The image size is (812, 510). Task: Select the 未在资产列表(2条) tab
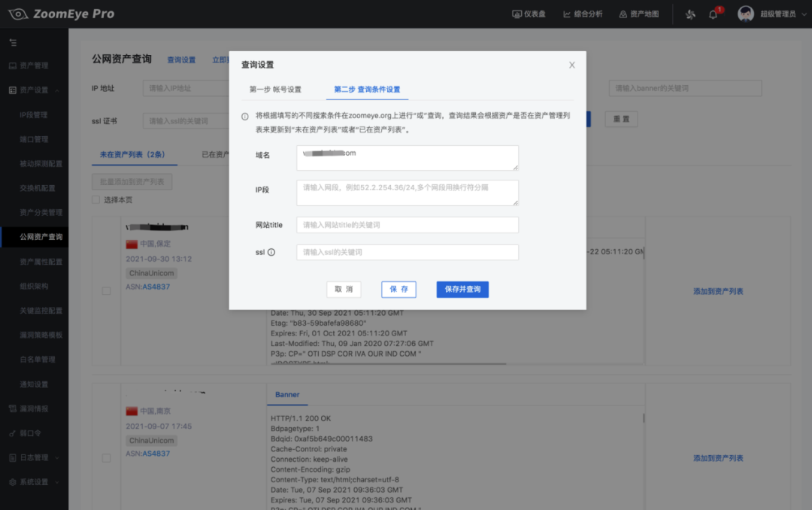[x=132, y=154]
